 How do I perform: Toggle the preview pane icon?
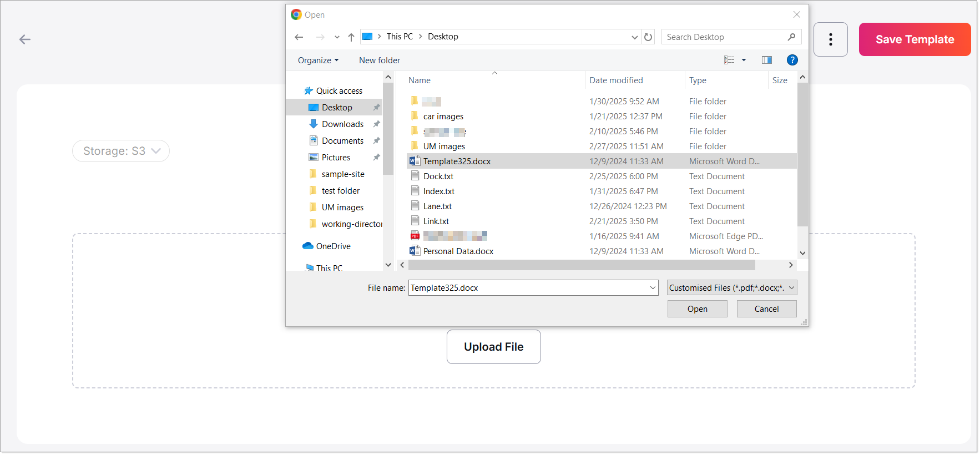766,60
